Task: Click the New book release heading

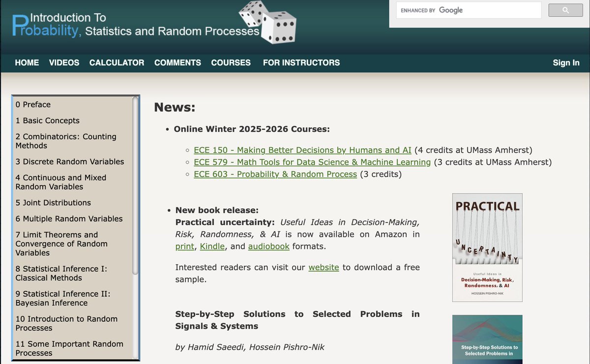Action: [x=217, y=210]
